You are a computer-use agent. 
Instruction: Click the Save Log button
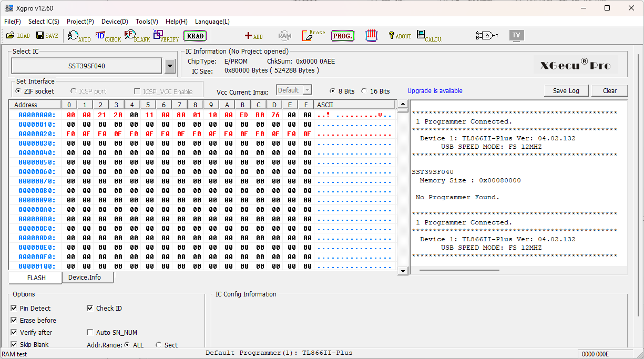(x=566, y=91)
